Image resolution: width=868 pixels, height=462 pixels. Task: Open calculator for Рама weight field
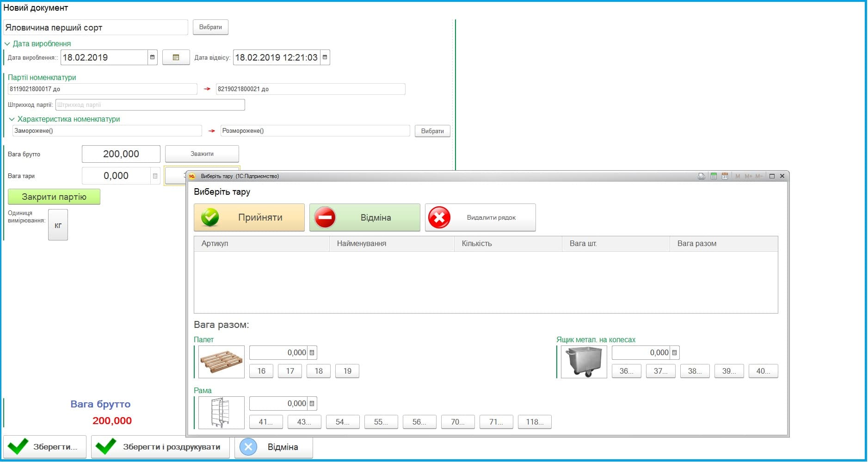tap(312, 404)
